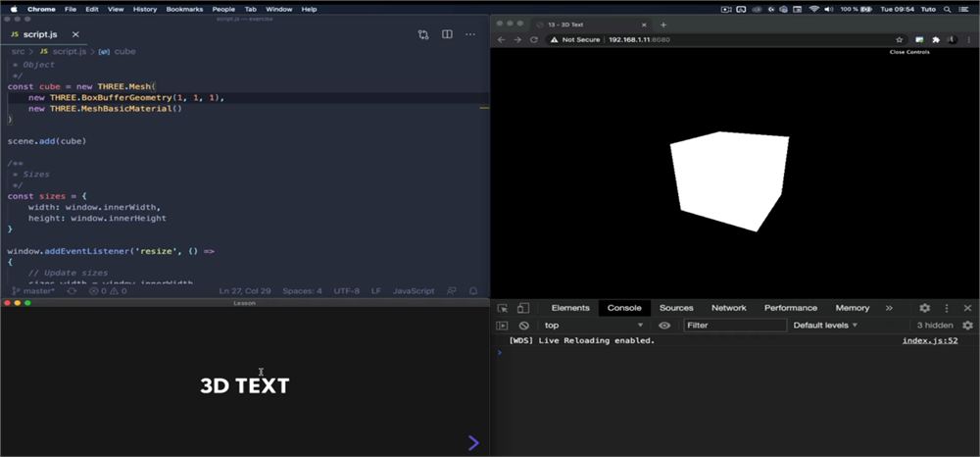
Task: Open the DevTools three-dot customize menu
Action: point(947,308)
